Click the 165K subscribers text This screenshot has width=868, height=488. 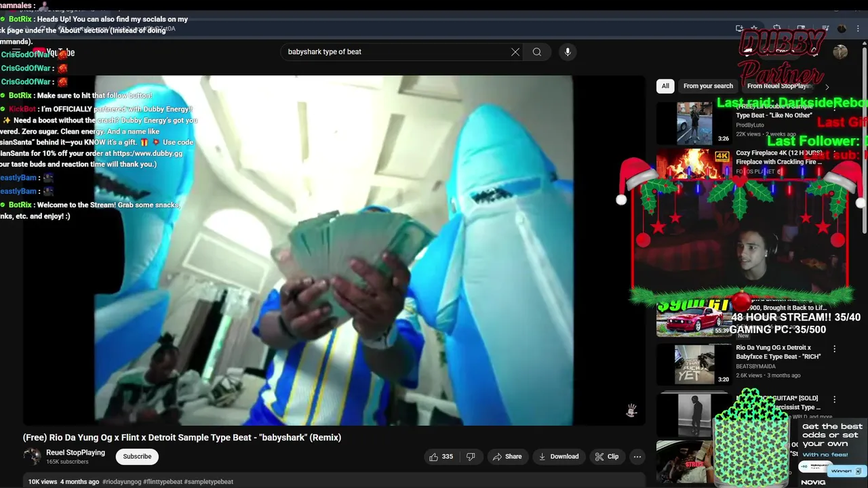pos(67,462)
